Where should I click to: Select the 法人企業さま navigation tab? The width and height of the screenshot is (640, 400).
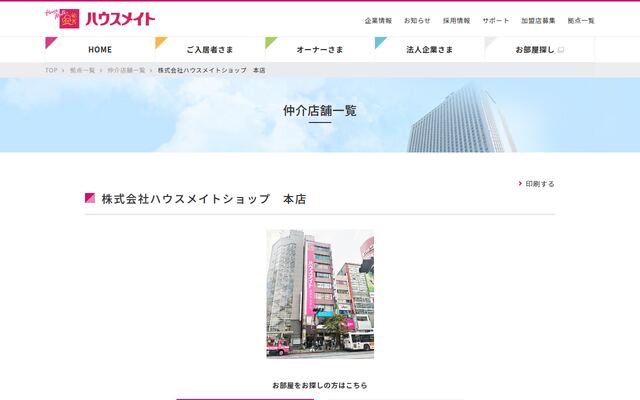(x=430, y=49)
